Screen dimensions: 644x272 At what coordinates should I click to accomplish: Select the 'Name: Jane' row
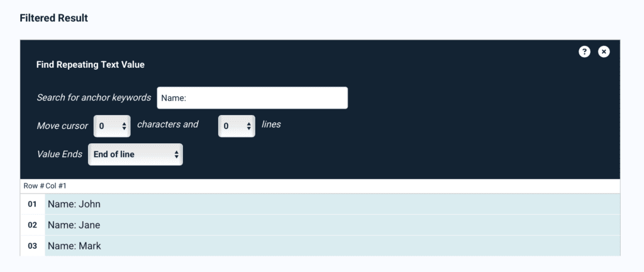click(332, 226)
